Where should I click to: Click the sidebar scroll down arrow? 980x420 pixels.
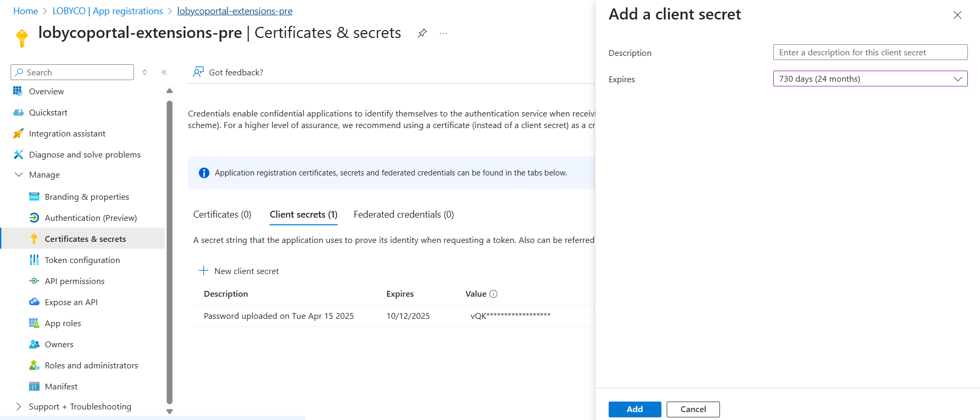[169, 412]
